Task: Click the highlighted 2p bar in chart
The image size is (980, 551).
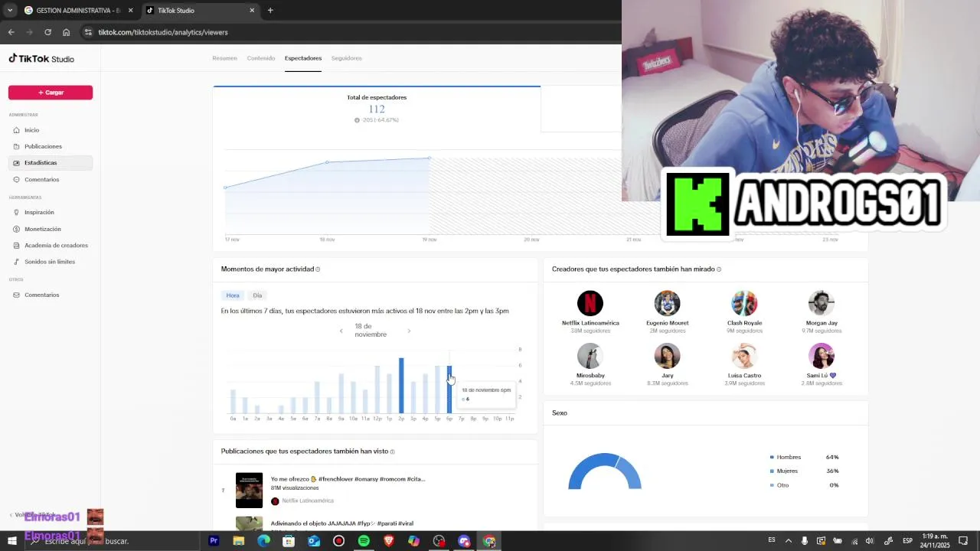Action: (401, 386)
